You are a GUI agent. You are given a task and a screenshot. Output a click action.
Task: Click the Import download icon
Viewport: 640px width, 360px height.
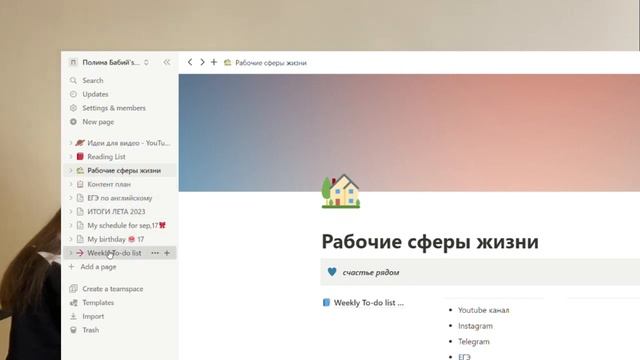pos(73,317)
